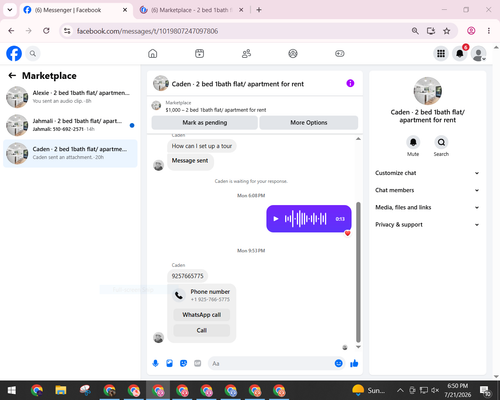Click the 9257665775 message bubble

(187, 276)
